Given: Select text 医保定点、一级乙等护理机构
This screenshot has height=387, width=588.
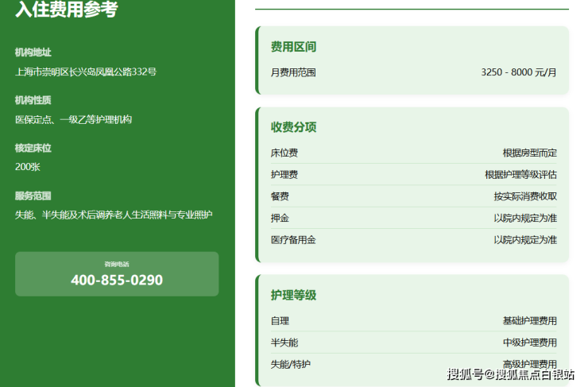Looking at the screenshot, I should (73, 120).
